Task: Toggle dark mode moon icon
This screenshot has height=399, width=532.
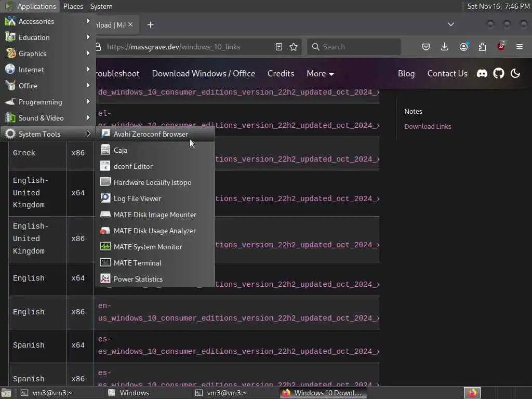Action: (x=515, y=73)
